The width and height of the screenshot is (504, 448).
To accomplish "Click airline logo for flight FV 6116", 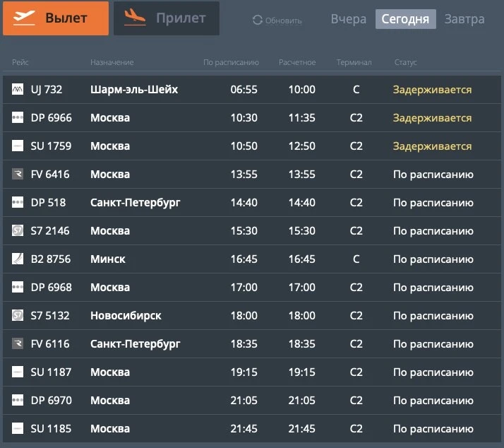I will pos(18,344).
